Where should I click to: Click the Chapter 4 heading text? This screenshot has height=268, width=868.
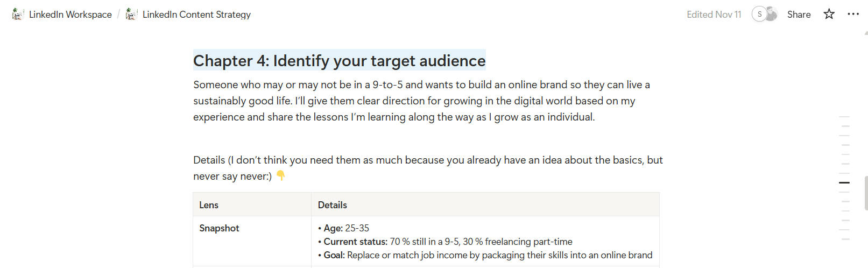339,61
